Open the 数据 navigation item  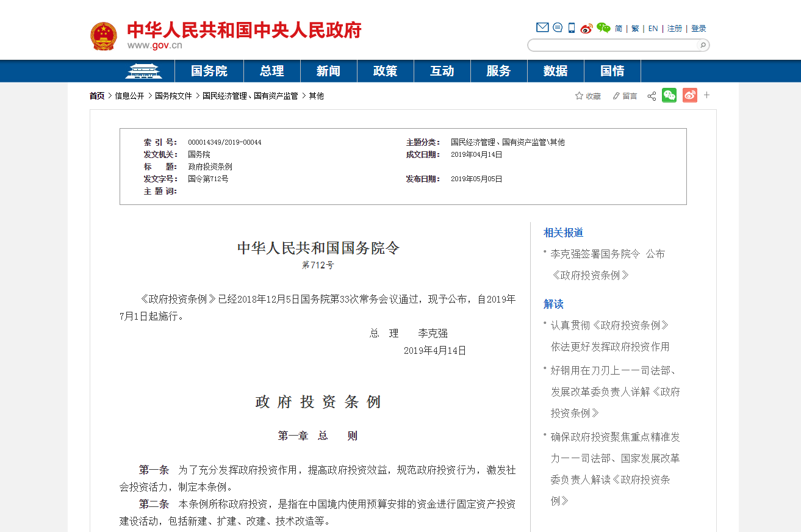pyautogui.click(x=556, y=71)
